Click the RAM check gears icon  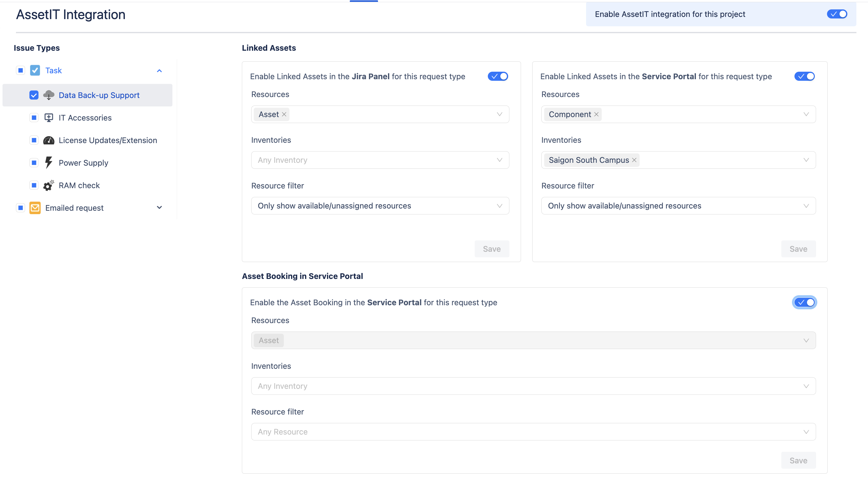pos(49,185)
